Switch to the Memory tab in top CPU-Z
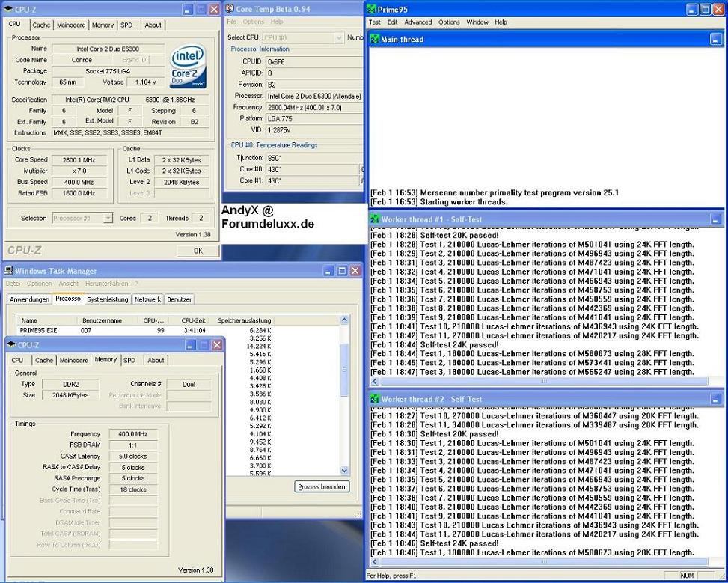The height and width of the screenshot is (583, 728). point(103,25)
